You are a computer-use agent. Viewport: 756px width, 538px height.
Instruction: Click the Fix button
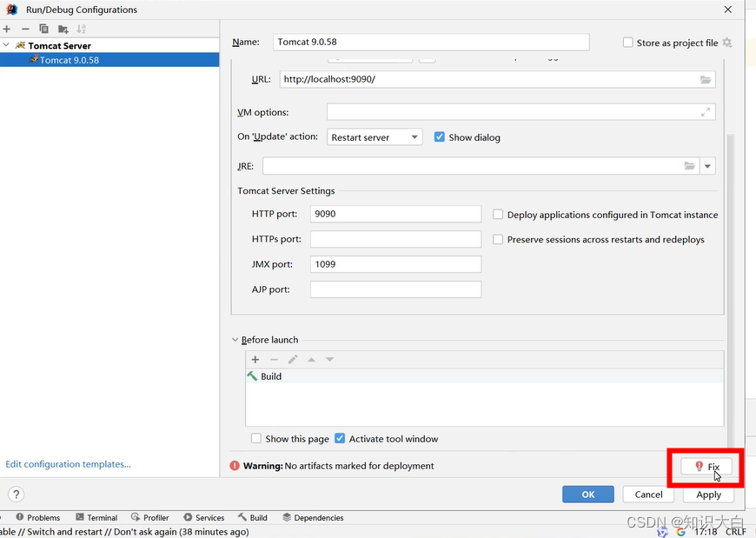tap(706, 466)
